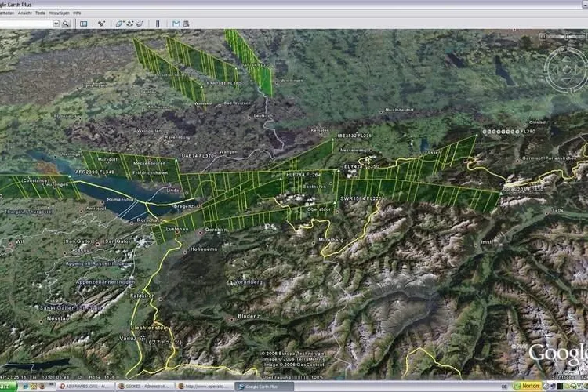Click the N north marker on compass
This screenshot has height=392, width=588.
coord(563,49)
